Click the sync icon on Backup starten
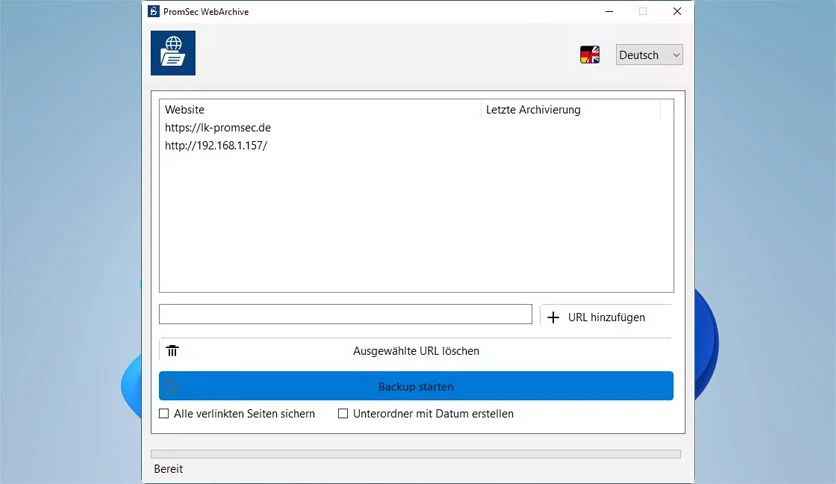 [172, 386]
